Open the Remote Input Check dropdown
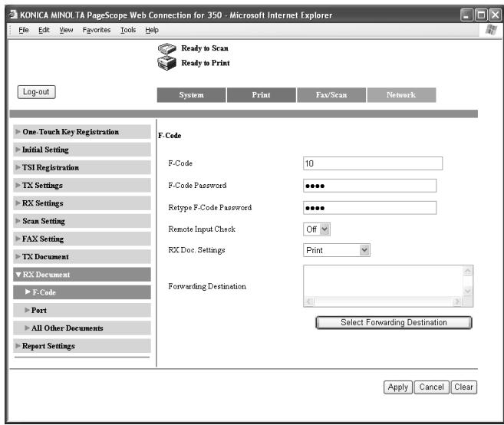504x425 pixels. tap(317, 229)
